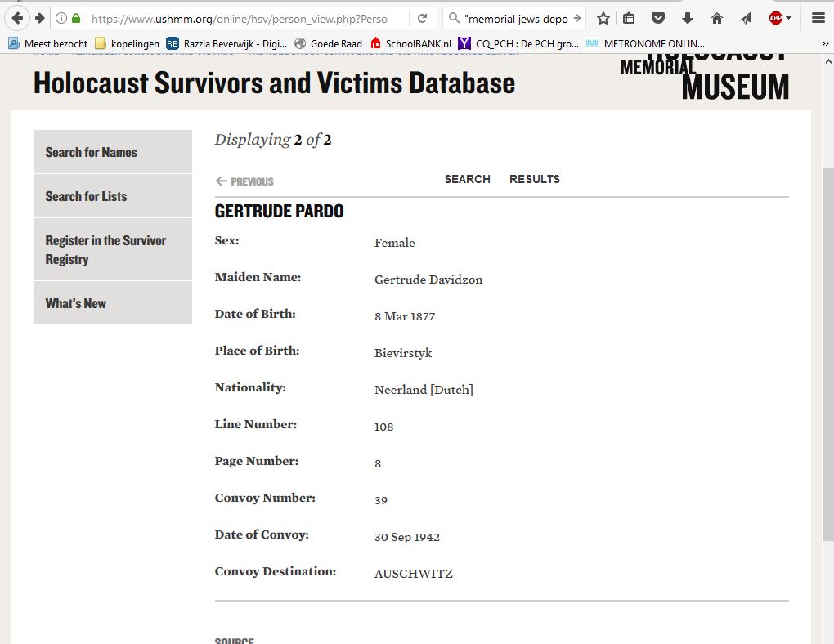The width and height of the screenshot is (834, 644).
Task: Open the Firefox hamburger menu
Action: tap(818, 19)
